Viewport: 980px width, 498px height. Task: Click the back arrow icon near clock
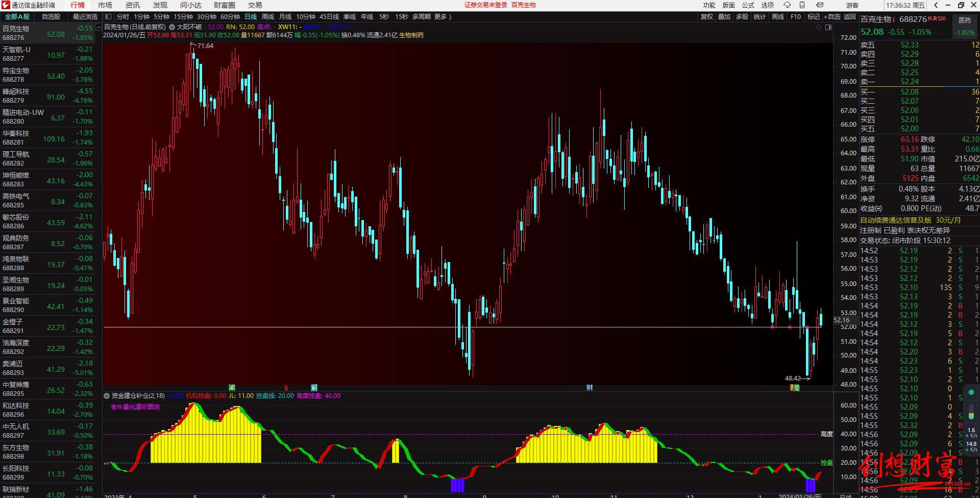click(x=936, y=5)
